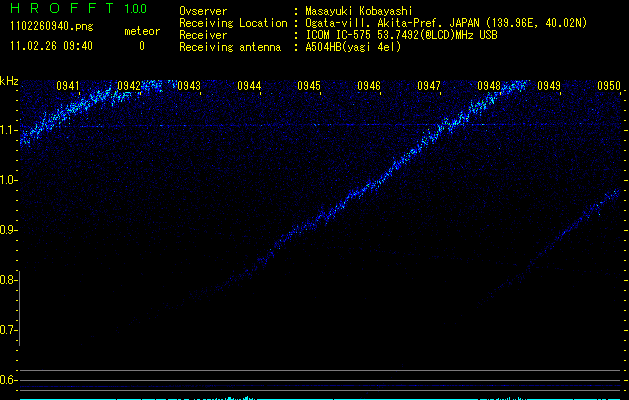Click the 0949 time marker
Viewport: 629px width, 400px height.
(x=549, y=86)
